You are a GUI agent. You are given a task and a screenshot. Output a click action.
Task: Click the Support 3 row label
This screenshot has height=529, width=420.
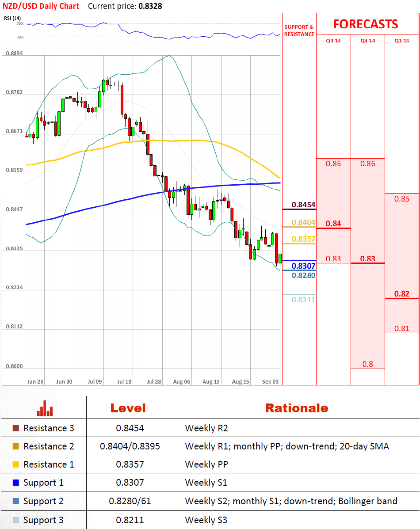point(43,520)
